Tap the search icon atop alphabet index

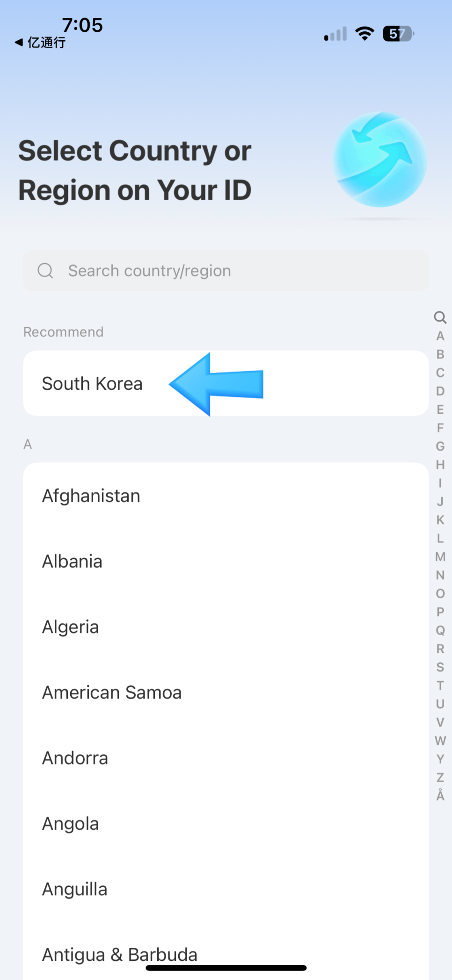[440, 317]
